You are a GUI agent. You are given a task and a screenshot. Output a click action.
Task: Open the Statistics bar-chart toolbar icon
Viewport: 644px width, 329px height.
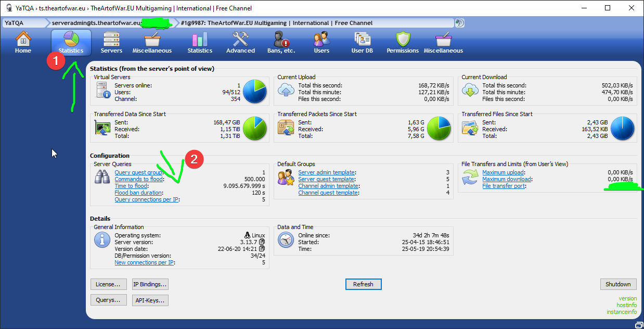200,43
